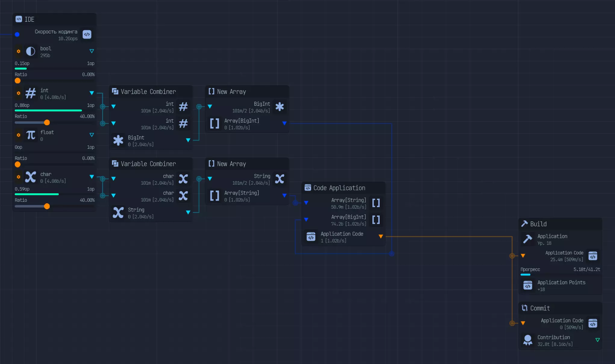This screenshot has height=364, width=615.
Task: Click the Array[BigInt] bracket icon in New Array
Action: coord(215,124)
